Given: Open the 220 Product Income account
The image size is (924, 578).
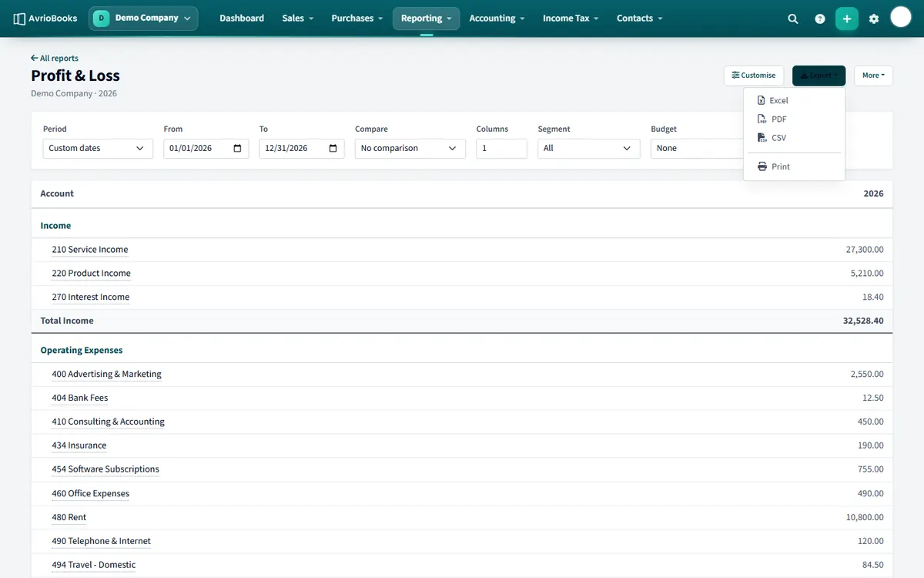Looking at the screenshot, I should [x=91, y=274].
